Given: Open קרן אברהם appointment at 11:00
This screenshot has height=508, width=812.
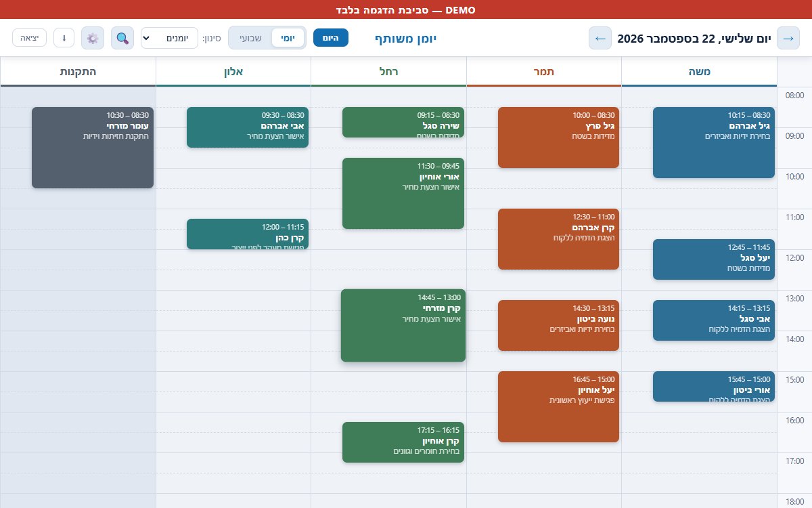Looking at the screenshot, I should tap(558, 239).
